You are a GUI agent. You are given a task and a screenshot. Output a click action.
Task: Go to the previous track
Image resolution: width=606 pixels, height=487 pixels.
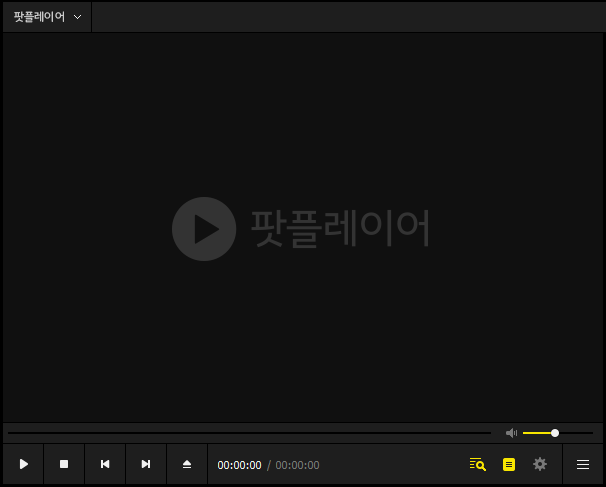(105, 464)
